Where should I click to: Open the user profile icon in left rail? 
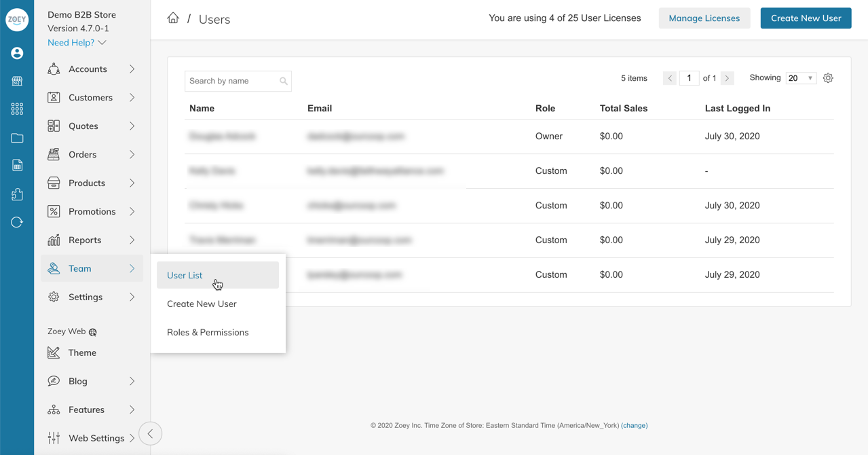[x=17, y=53]
